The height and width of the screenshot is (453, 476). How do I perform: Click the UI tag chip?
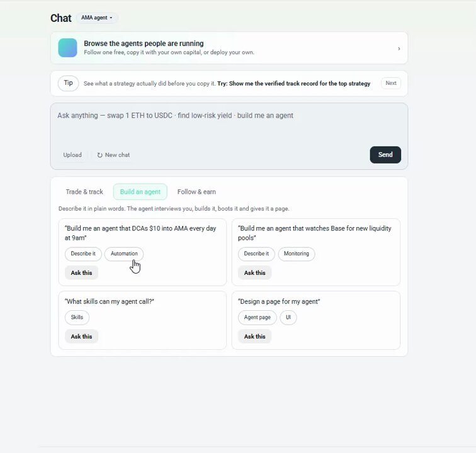(288, 317)
